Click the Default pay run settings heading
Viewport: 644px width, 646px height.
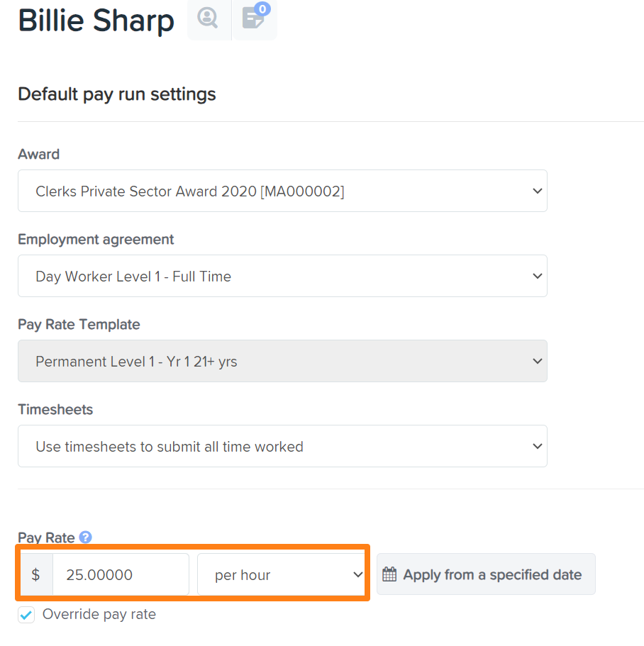tap(117, 94)
